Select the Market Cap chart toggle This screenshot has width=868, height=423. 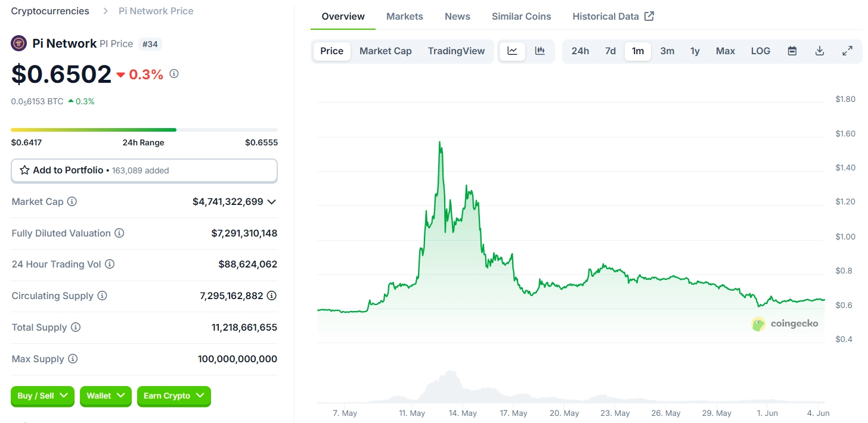(x=386, y=51)
